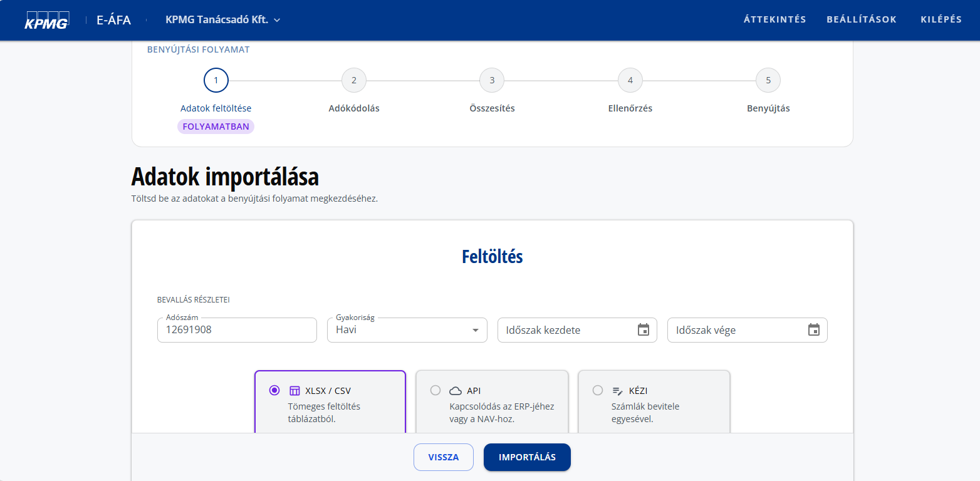
Task: Click the FOLYAMATBAN status badge
Action: pyautogui.click(x=216, y=127)
